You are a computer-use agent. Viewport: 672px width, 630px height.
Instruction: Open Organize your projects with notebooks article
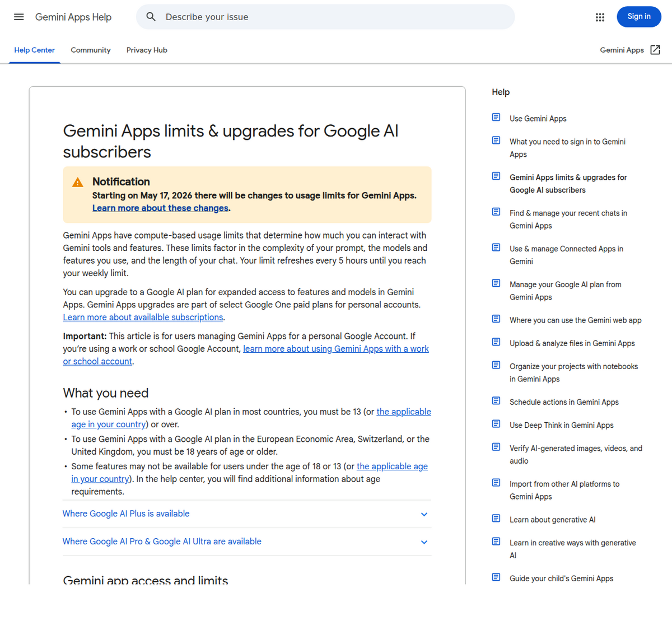(574, 372)
